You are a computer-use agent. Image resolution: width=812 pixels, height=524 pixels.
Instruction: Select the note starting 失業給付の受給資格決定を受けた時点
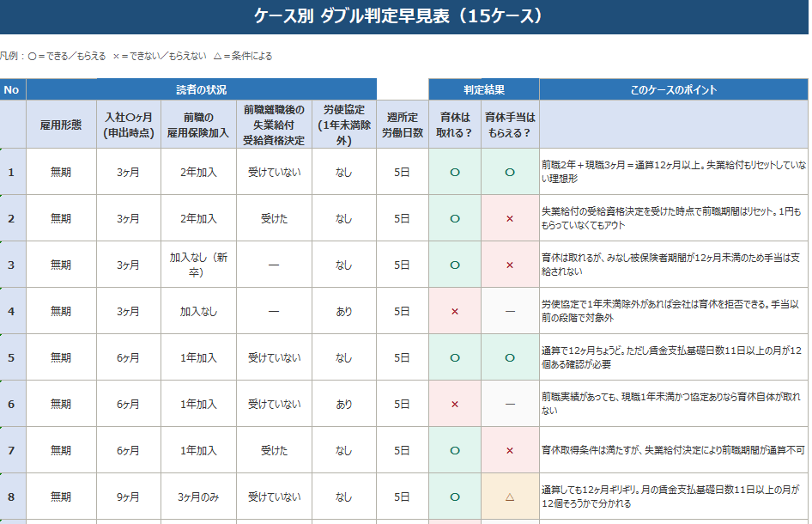(673, 218)
